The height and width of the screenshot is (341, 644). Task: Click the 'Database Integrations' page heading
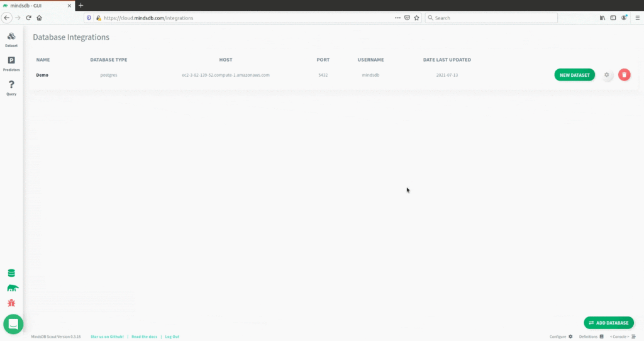(x=71, y=37)
